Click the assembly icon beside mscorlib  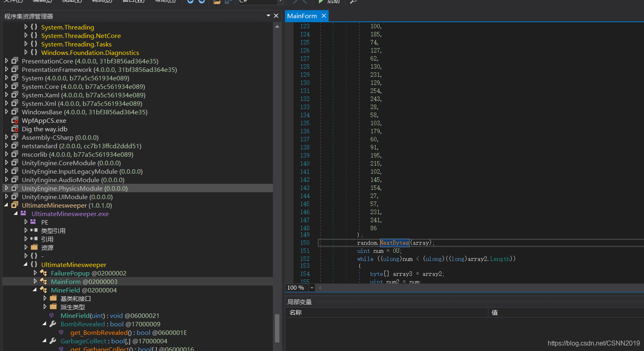coord(15,154)
